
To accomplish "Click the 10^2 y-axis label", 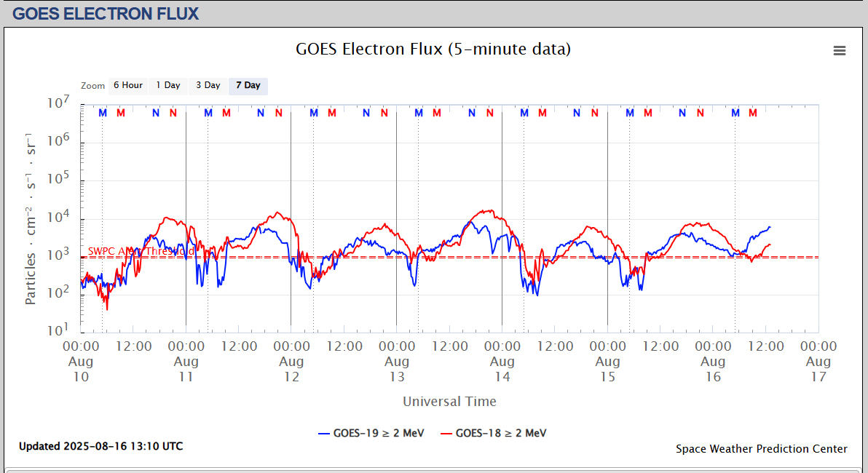I will point(58,293).
